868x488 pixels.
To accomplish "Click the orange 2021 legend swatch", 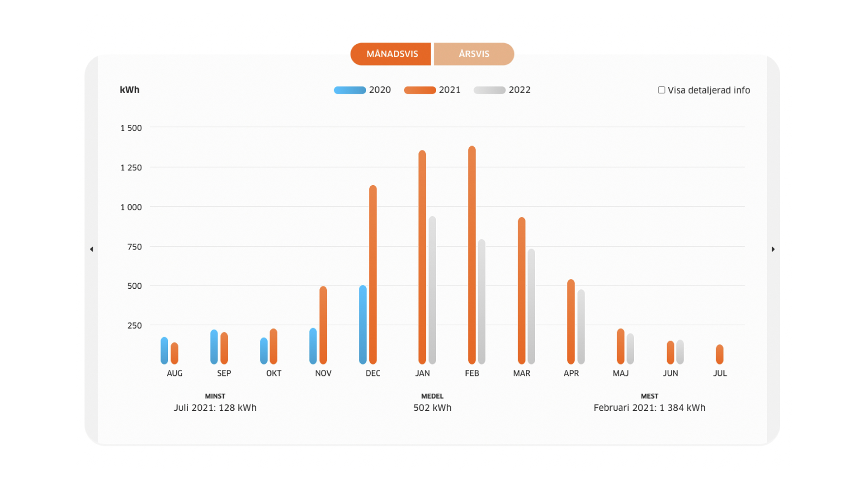I will click(x=420, y=90).
